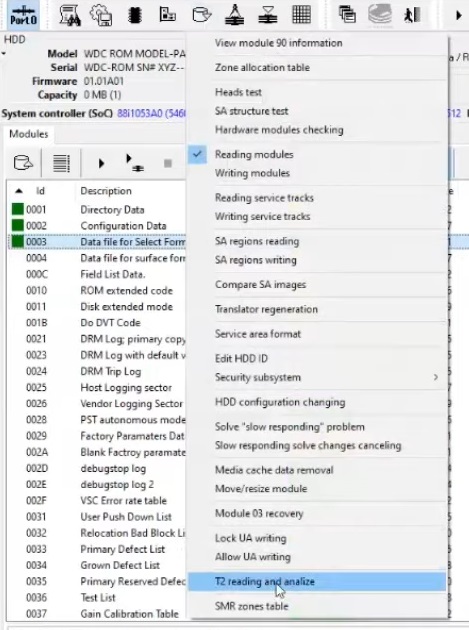
Task: Click the gear with disk toolbar icon
Action: tap(101, 15)
